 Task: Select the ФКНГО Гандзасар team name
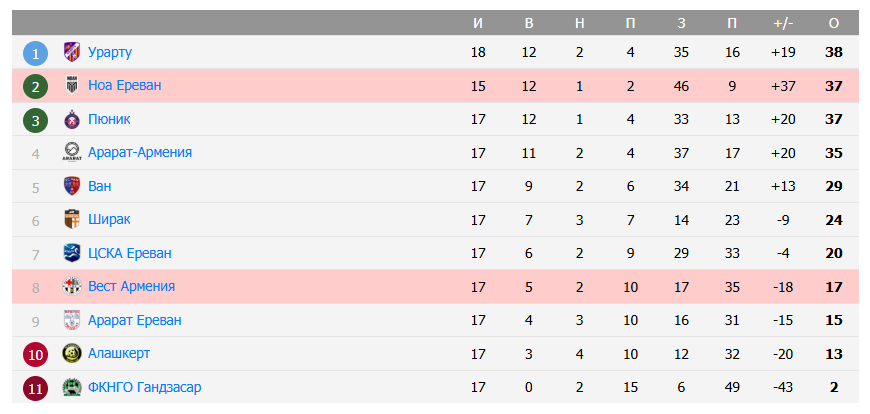[x=144, y=387]
